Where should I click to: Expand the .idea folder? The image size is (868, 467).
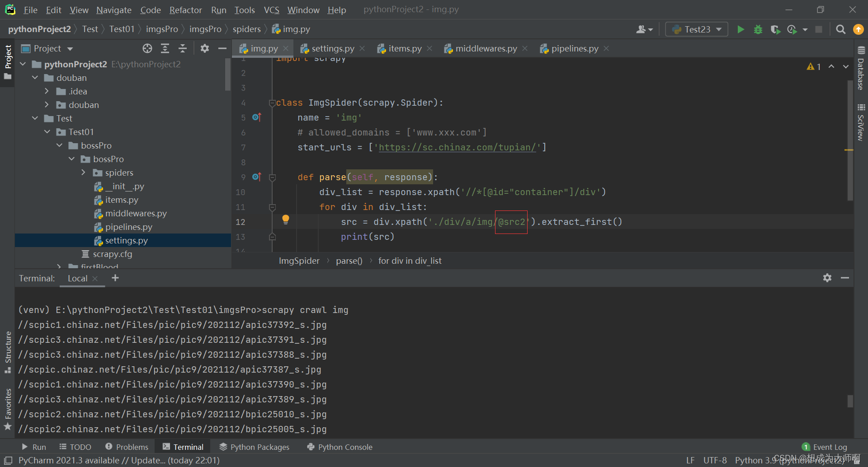click(47, 91)
